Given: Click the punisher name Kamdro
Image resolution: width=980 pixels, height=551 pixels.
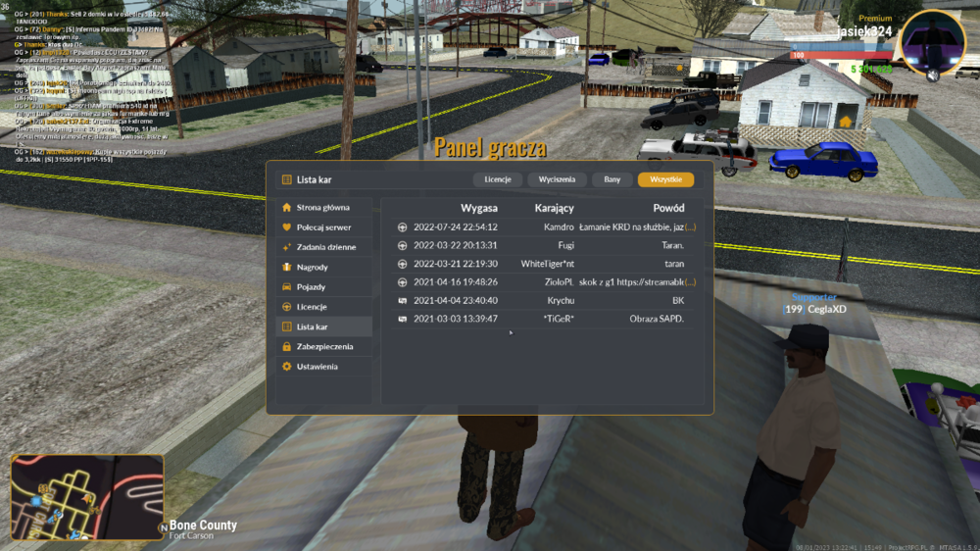Looking at the screenshot, I should (x=559, y=227).
